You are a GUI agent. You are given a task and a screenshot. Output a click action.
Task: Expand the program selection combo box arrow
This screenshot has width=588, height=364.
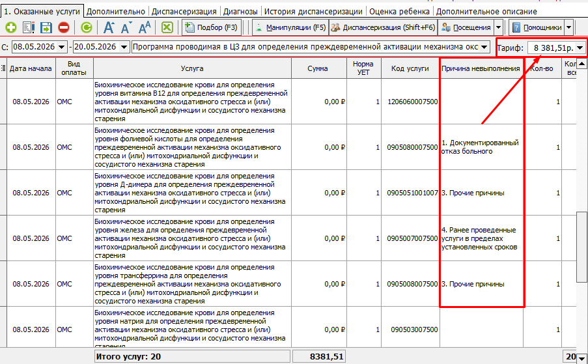[x=484, y=47]
